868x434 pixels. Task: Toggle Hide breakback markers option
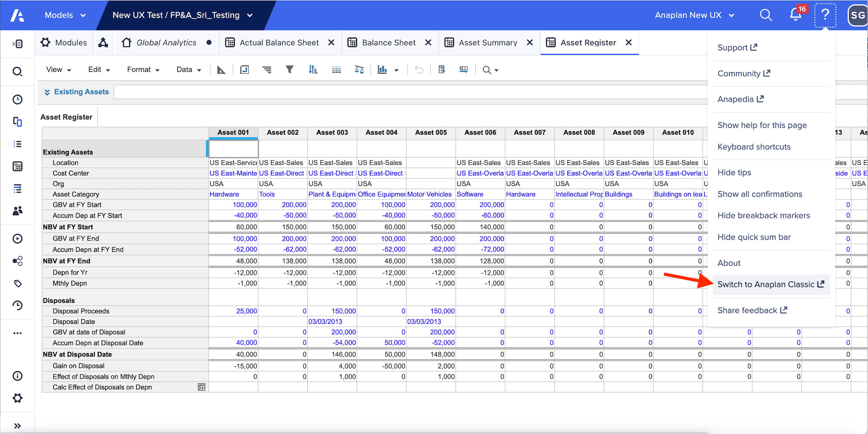coord(763,215)
